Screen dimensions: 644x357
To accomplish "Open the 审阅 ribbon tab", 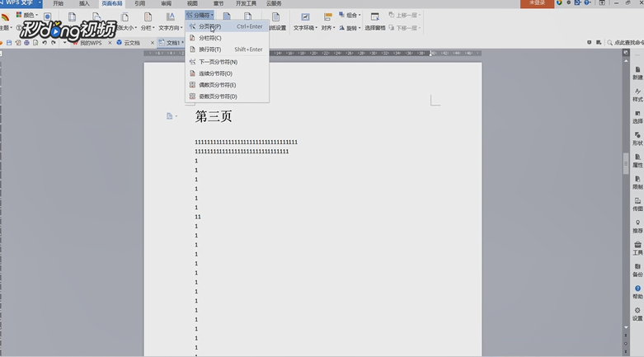I will click(166, 3).
